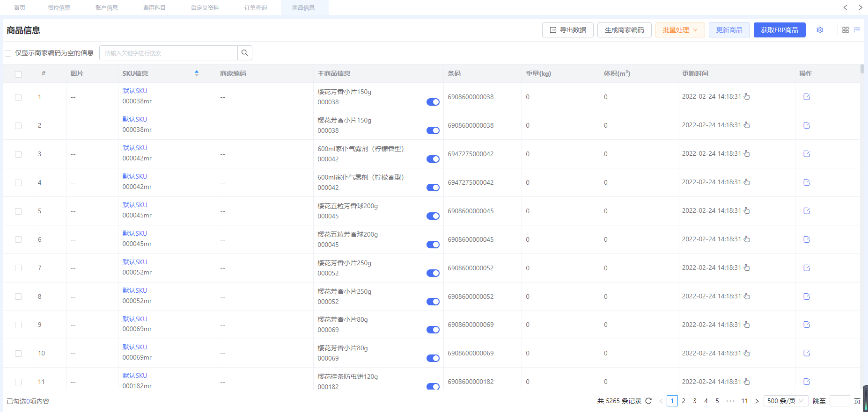The height and width of the screenshot is (412, 868).
Task: Click the 导出数据 button
Action: coord(568,30)
